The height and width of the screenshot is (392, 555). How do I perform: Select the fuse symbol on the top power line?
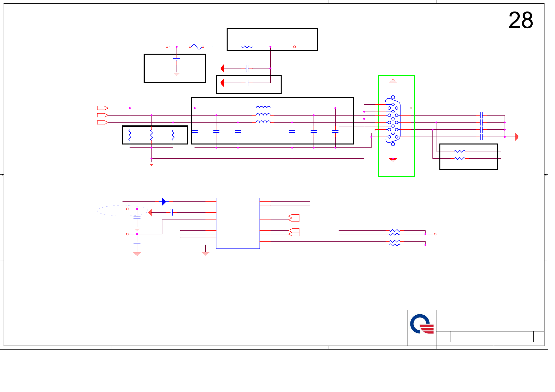(x=197, y=47)
